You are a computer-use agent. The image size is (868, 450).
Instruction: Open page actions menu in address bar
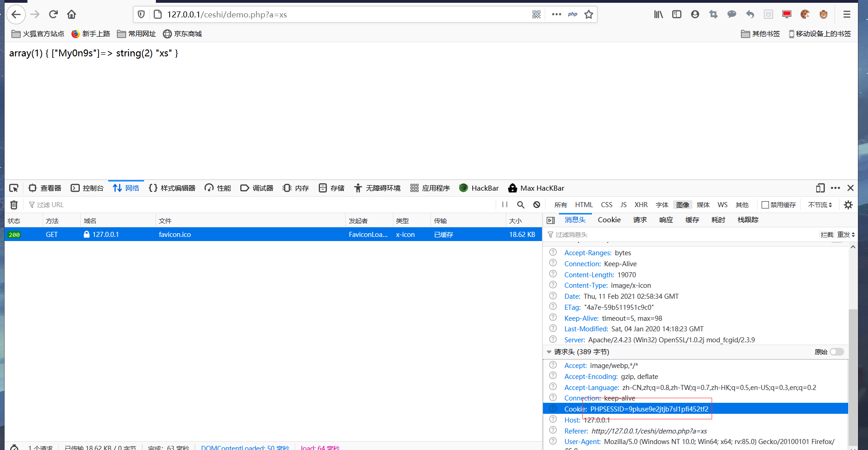click(557, 15)
